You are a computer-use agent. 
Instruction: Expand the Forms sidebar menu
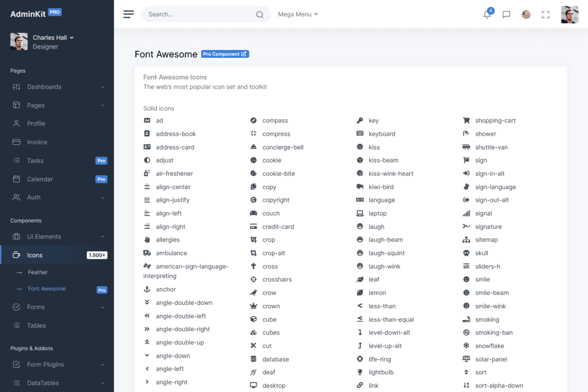click(57, 307)
